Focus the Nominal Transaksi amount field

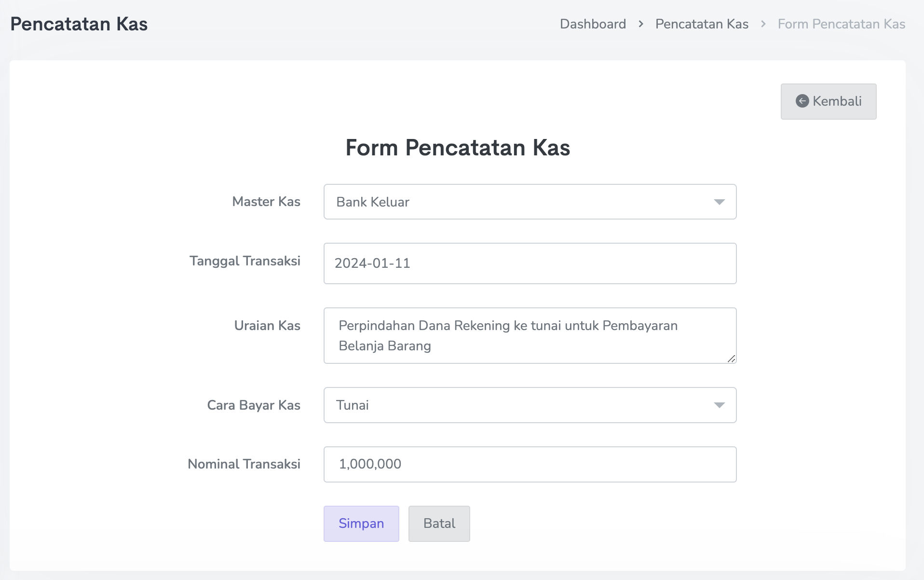tap(530, 464)
